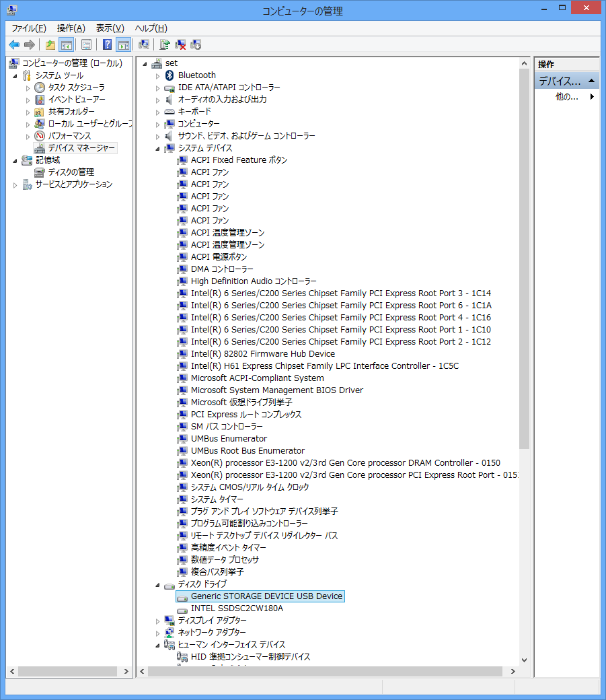The image size is (606, 700).
Task: Toggle Show/Hide Action Pane toolbar button
Action: (123, 44)
